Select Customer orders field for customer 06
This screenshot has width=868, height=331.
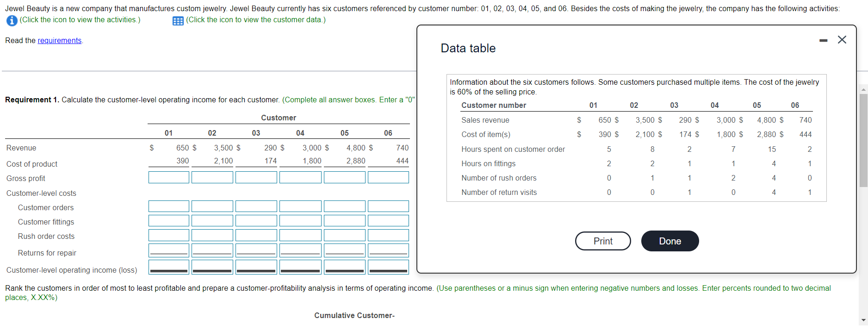pos(388,206)
